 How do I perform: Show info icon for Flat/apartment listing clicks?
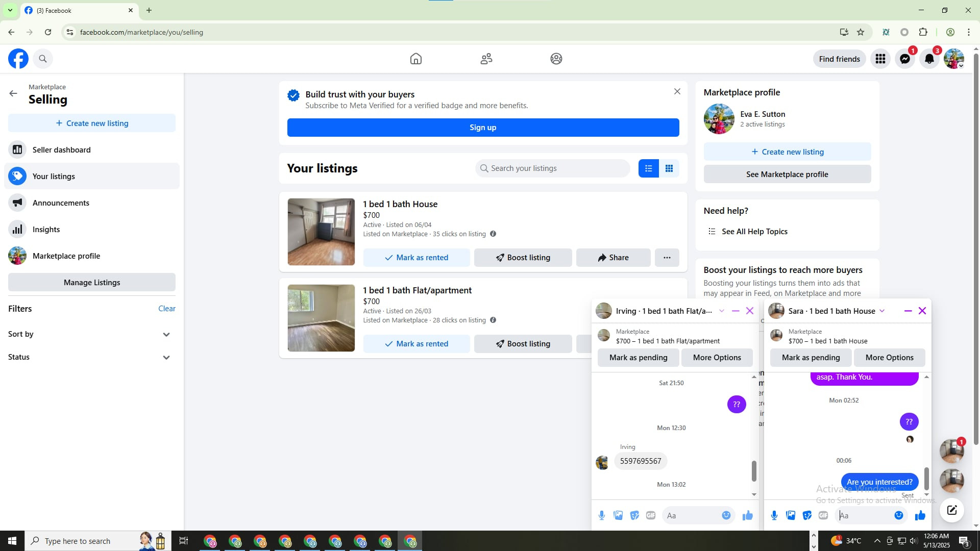point(493,320)
